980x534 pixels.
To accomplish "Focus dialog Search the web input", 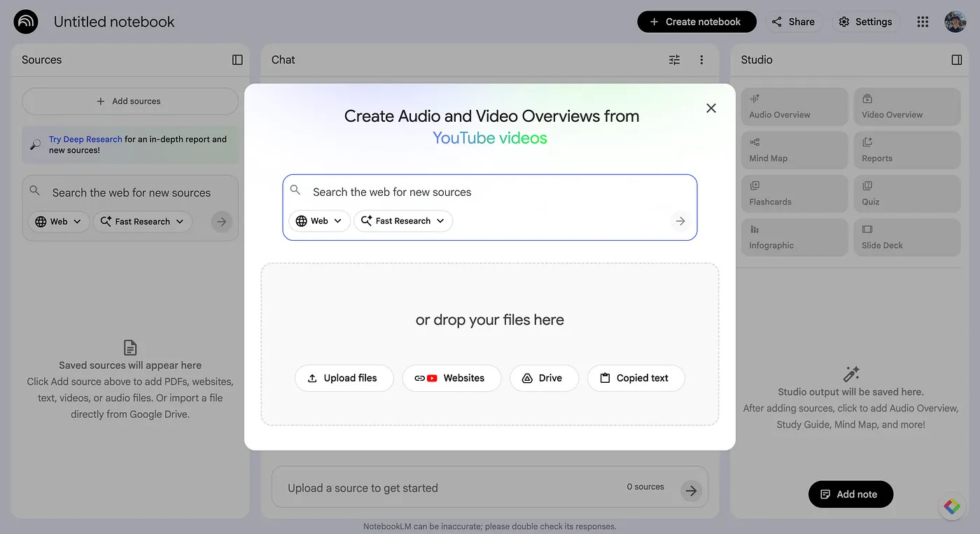I will point(490,192).
